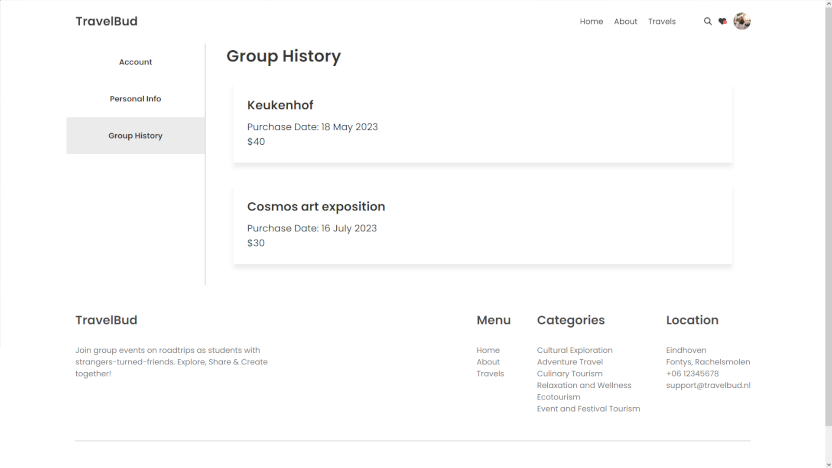Open the Cosmos art exposition card
832x468 pixels.
click(x=482, y=224)
